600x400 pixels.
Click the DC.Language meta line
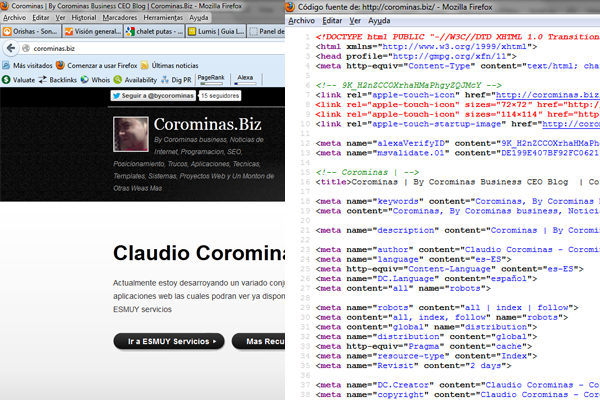pyautogui.click(x=426, y=279)
